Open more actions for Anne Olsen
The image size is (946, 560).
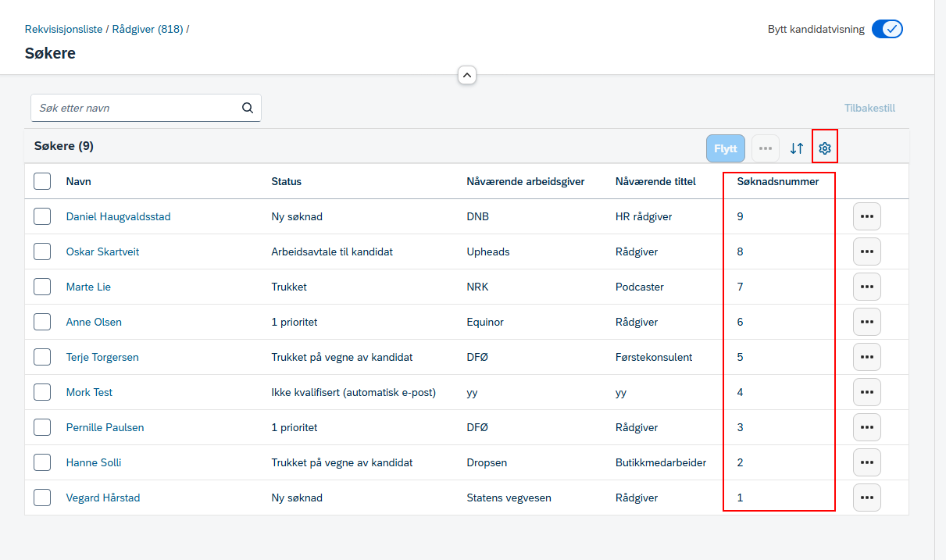coord(867,322)
